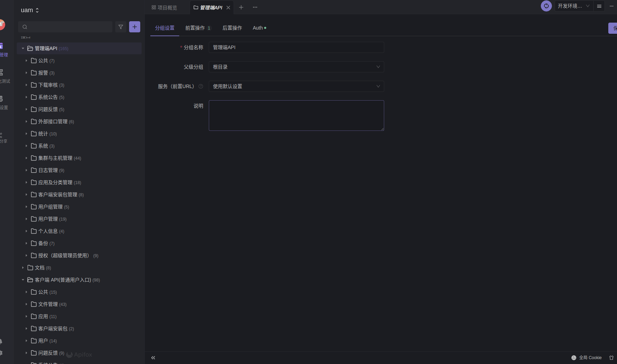The height and width of the screenshot is (364, 617).
Task: Expand the 集群与主机管理 folder arrow
Action: pos(26,158)
